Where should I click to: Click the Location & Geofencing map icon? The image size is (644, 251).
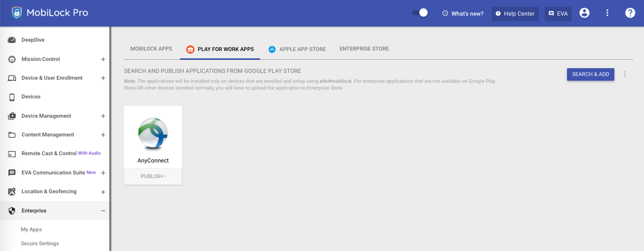[x=12, y=192]
